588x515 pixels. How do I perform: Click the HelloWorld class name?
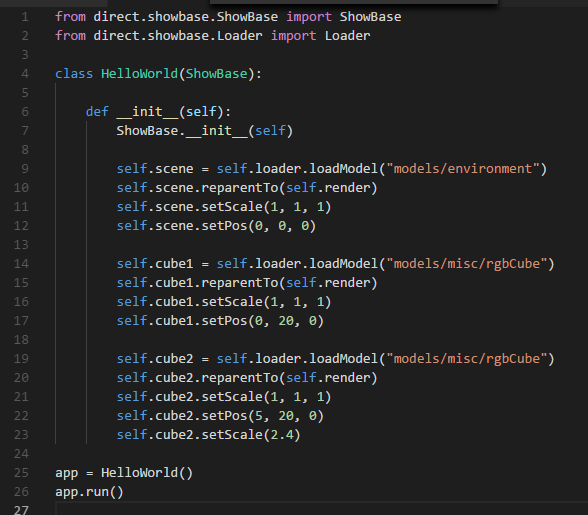[x=139, y=74]
